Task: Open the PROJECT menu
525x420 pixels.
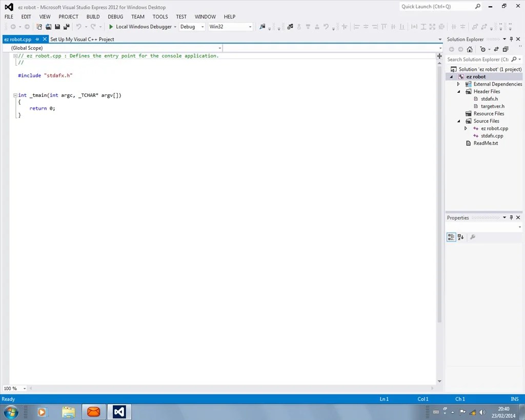Action: point(68,17)
